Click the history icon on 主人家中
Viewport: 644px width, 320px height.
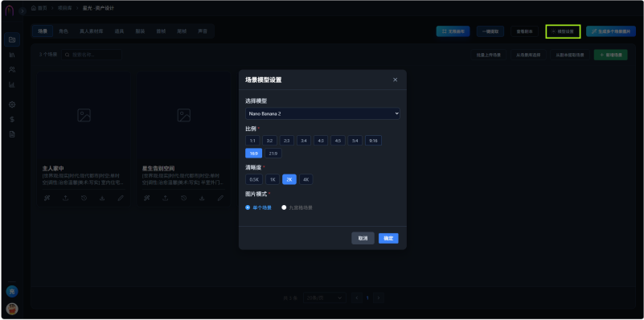tap(84, 198)
